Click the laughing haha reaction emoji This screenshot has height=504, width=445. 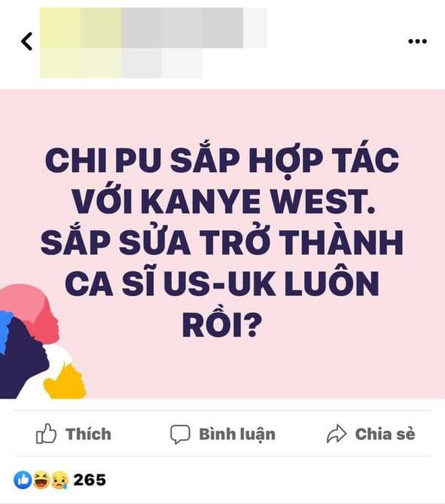(41, 480)
